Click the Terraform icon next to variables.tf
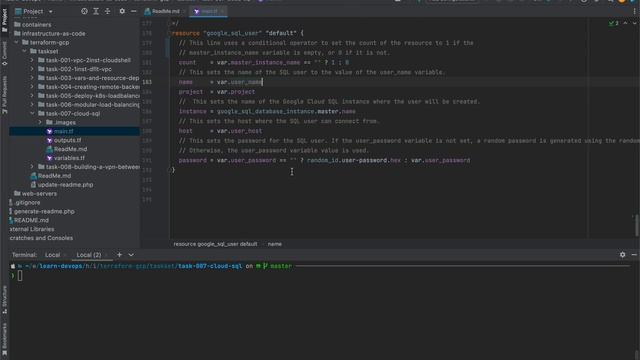 [x=49, y=158]
